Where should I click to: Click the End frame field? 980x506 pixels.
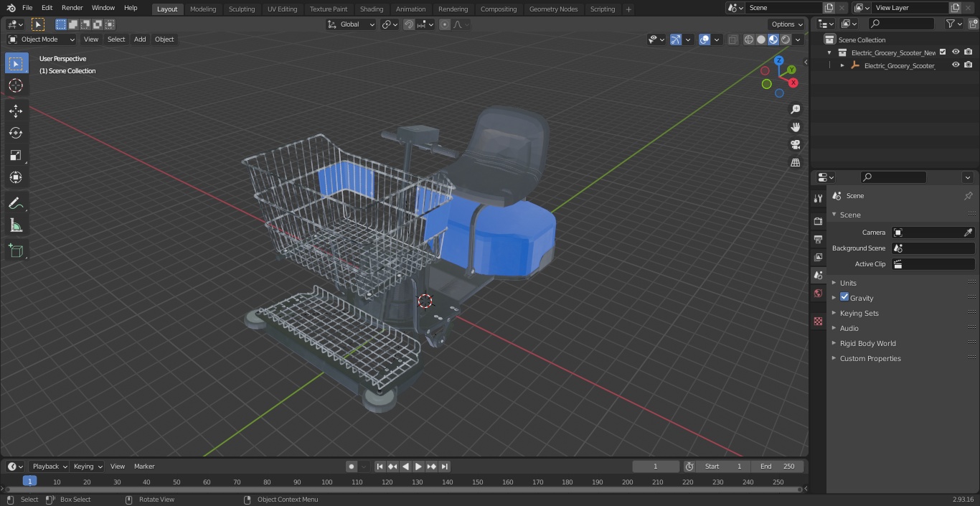click(x=778, y=467)
